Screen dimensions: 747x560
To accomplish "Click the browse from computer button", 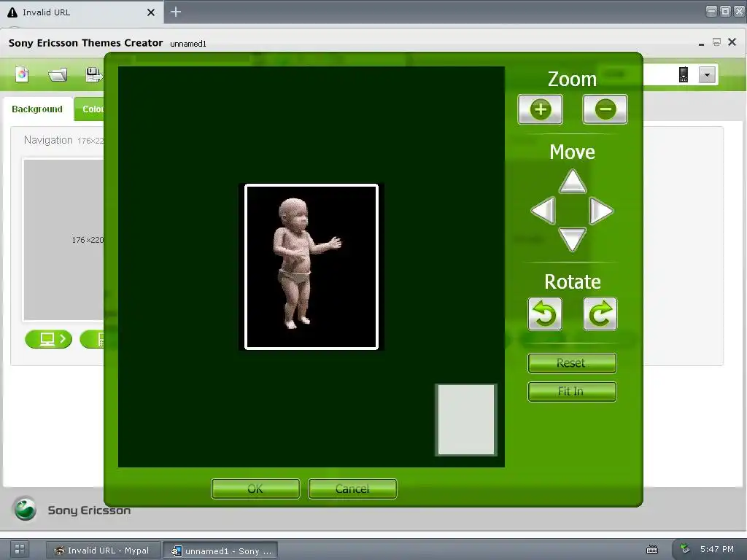I will click(x=49, y=339).
